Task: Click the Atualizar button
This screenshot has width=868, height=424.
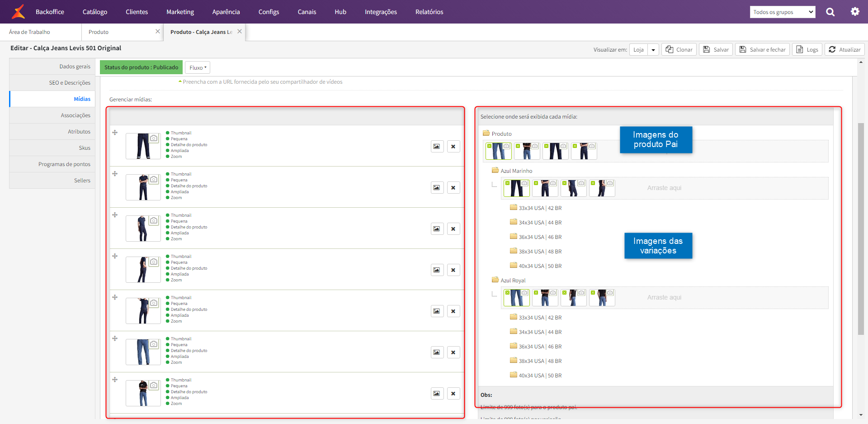Action: pyautogui.click(x=844, y=50)
